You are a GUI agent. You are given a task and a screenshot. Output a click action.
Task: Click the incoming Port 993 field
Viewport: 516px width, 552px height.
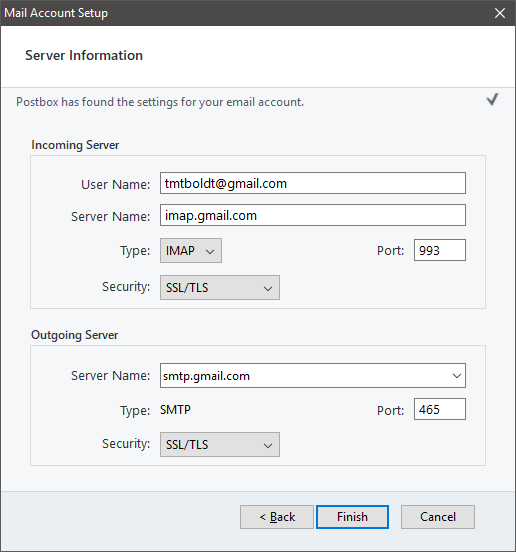click(440, 250)
